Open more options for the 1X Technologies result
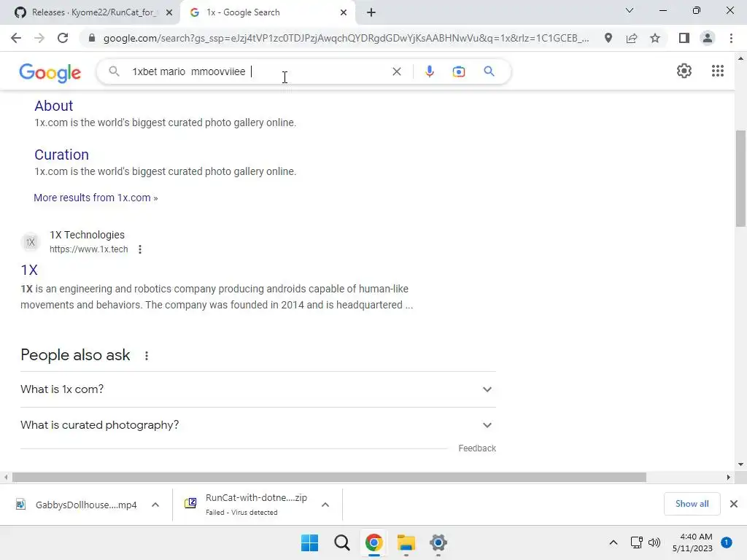The width and height of the screenshot is (747, 560). (139, 249)
